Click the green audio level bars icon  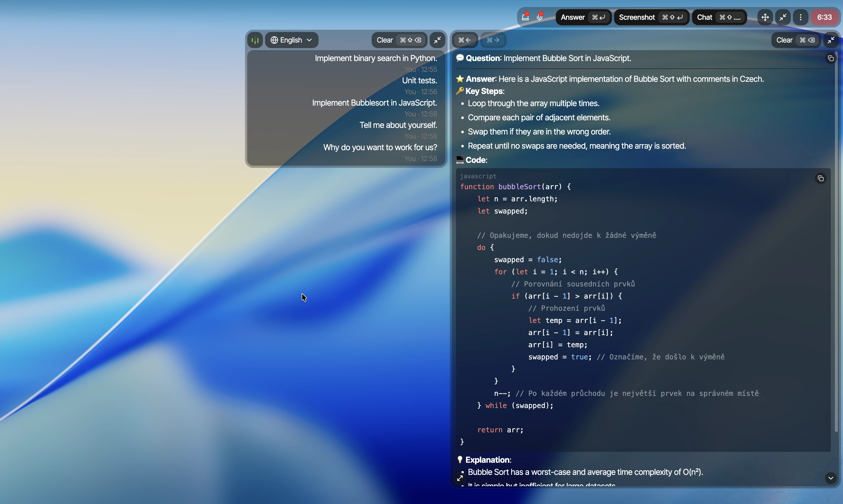click(255, 40)
